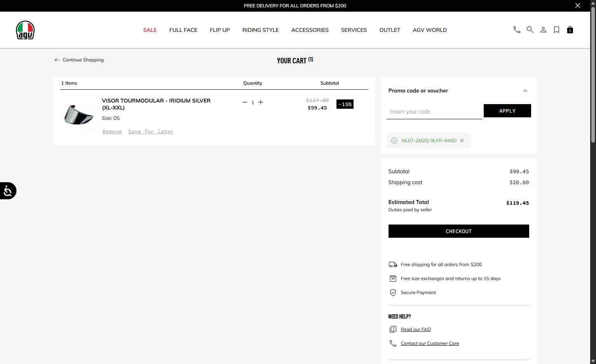Open the FULL FACE menu

tap(183, 30)
